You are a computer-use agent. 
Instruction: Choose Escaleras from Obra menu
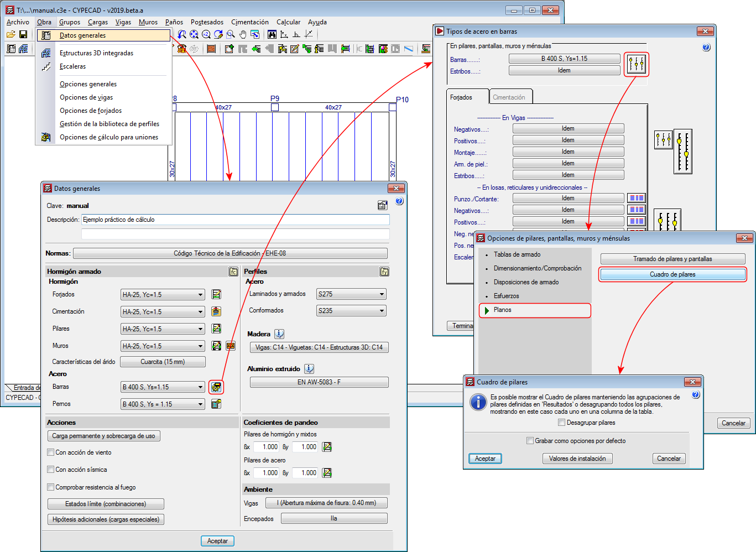point(73,66)
